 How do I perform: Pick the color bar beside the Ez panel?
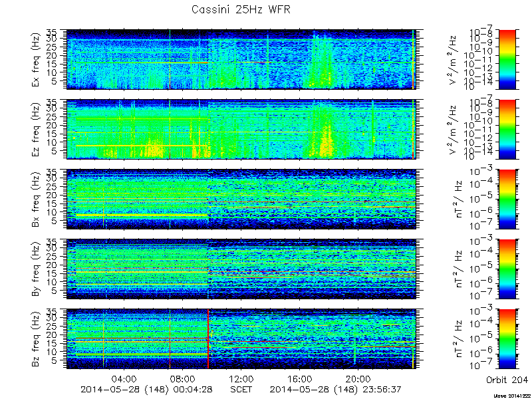[x=507, y=129]
